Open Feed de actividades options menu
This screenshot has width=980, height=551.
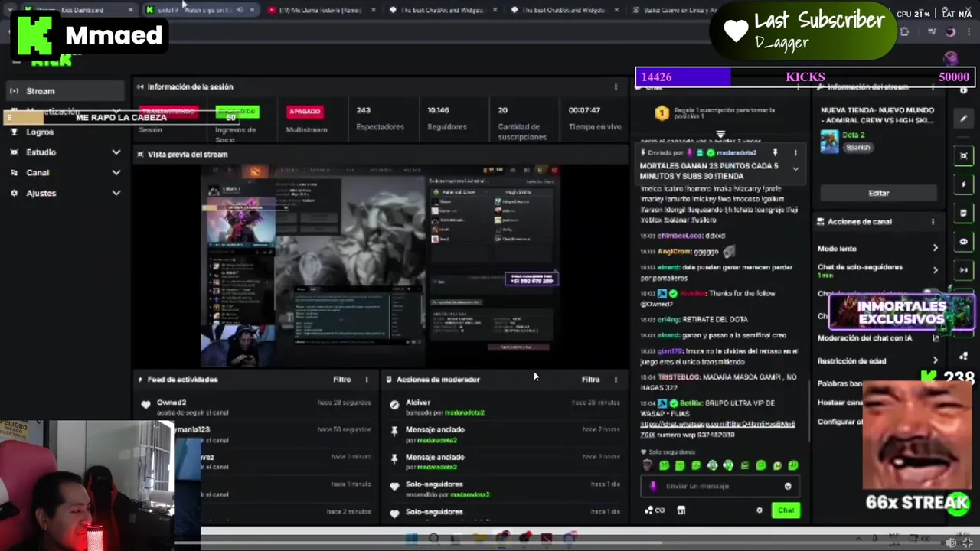pyautogui.click(x=366, y=380)
